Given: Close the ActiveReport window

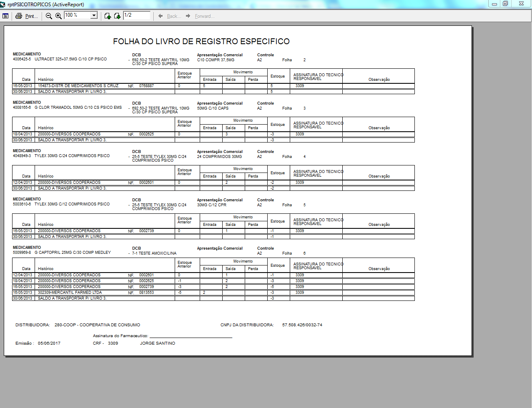Looking at the screenshot, I should [x=521, y=4].
